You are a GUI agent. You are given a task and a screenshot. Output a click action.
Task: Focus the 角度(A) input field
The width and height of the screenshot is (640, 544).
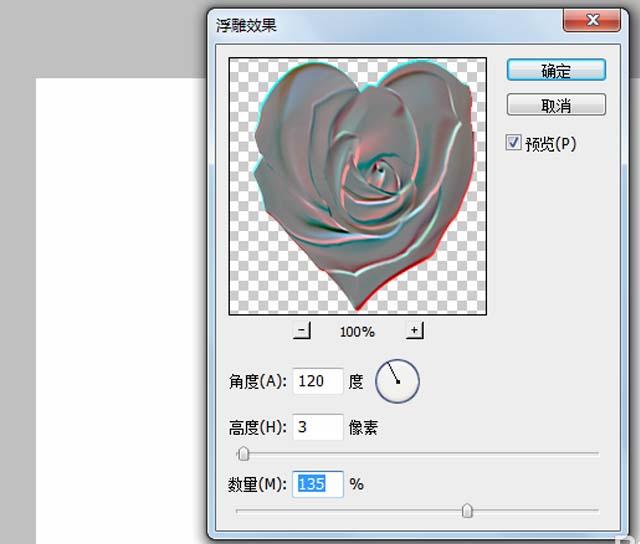[318, 381]
